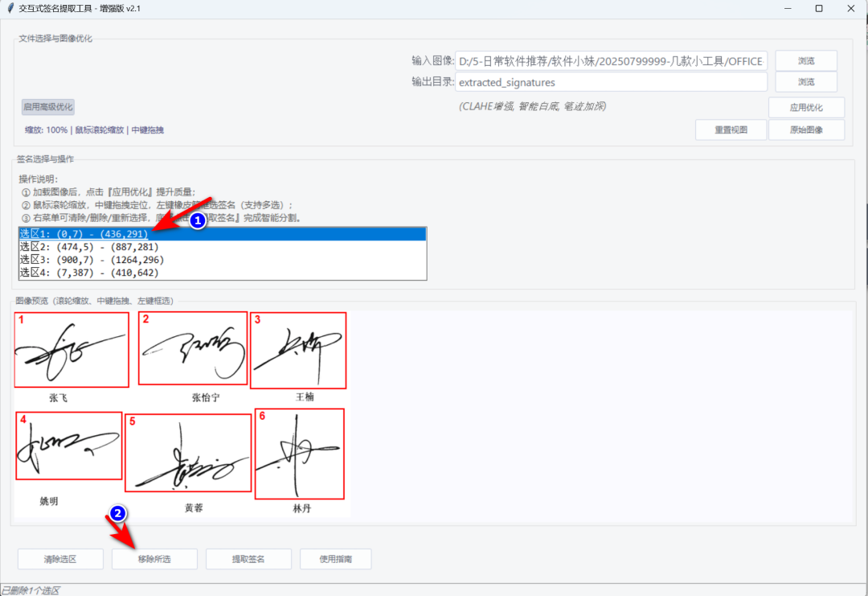Enable 启用高级优化 option
The width and height of the screenshot is (868, 596).
click(x=47, y=107)
